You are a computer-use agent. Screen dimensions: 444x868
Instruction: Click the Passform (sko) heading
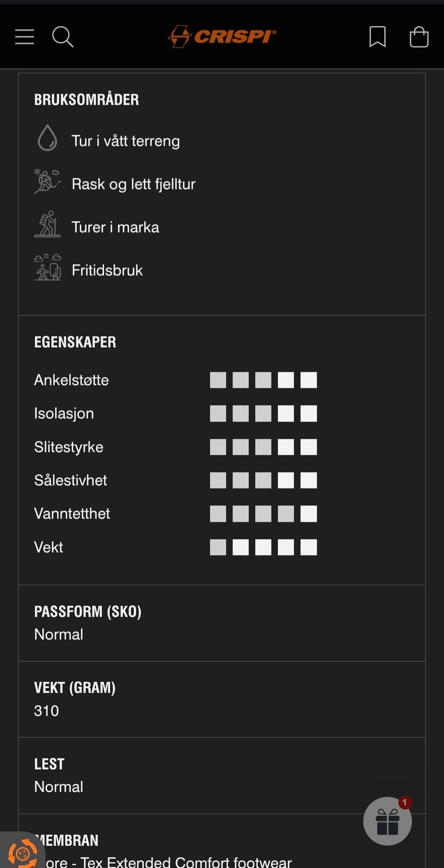[88, 611]
